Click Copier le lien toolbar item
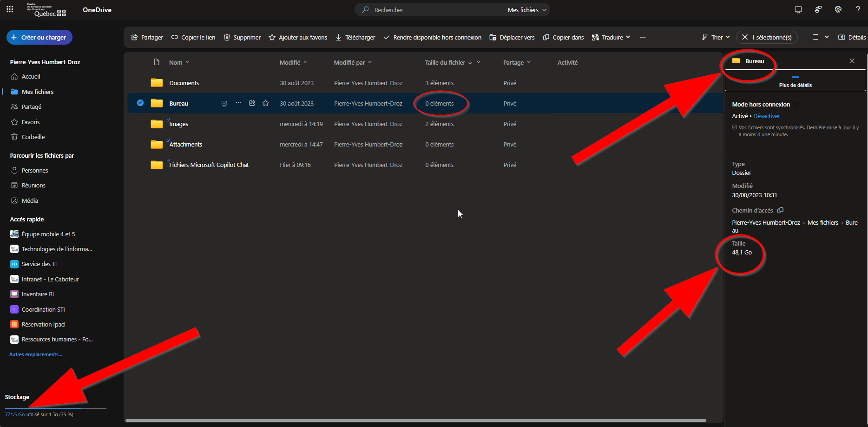Screen dimensions: 868x427 tap(193, 37)
